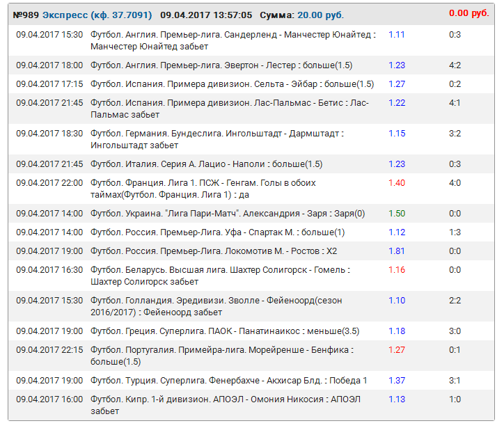504x428 pixels.
Task: Click score 2:2 for Зволле - Фейеноорд
Action: click(455, 301)
